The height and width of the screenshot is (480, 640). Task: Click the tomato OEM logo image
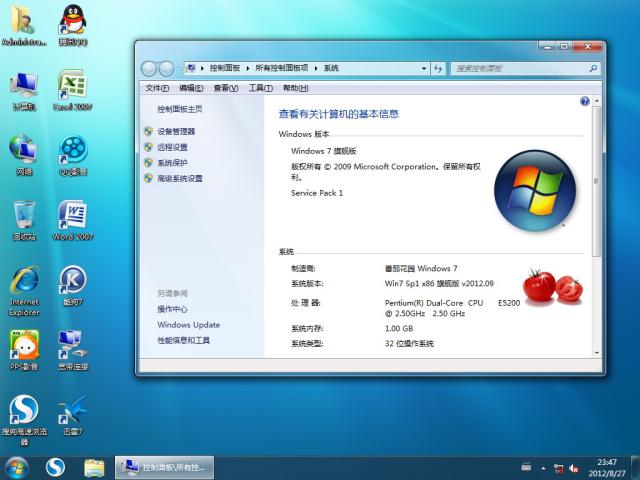click(553, 288)
